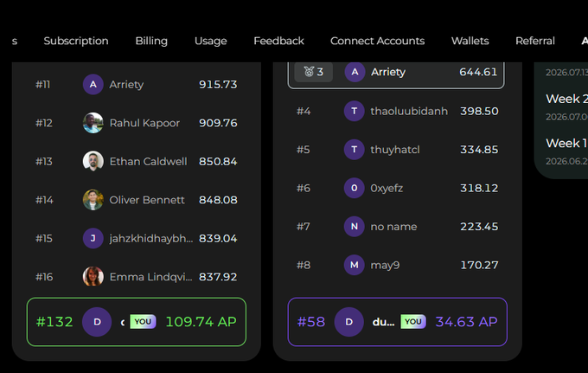Image resolution: width=588 pixels, height=373 pixels.
Task: Click the score 223.45
Action: click(479, 226)
